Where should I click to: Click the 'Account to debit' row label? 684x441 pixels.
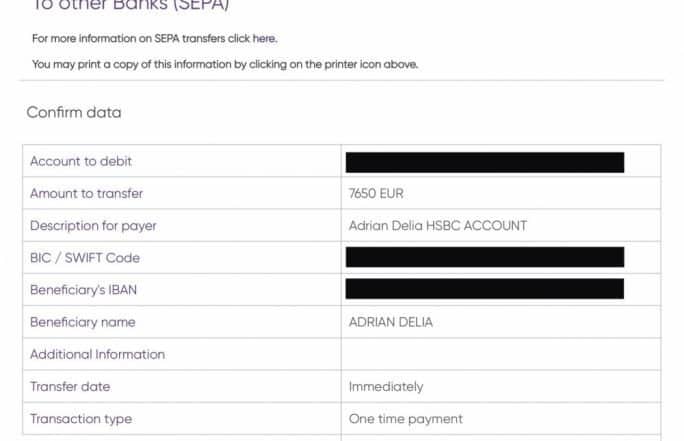tap(81, 162)
